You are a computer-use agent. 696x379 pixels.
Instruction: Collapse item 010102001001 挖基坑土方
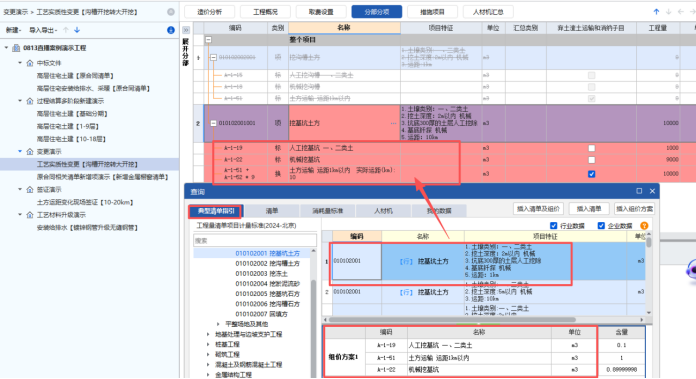coord(214,123)
